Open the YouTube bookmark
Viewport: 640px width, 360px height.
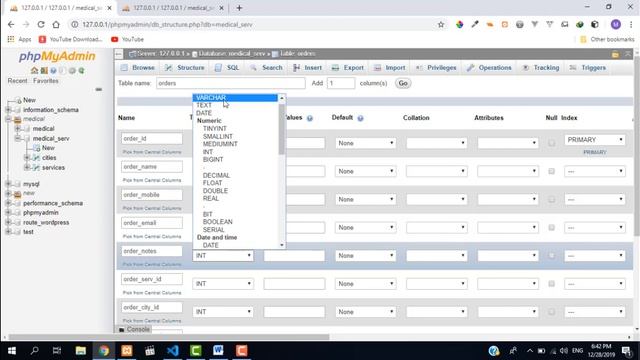click(x=127, y=39)
